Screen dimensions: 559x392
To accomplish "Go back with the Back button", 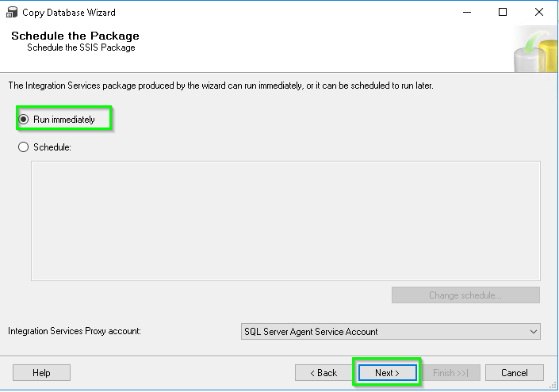I will (324, 373).
